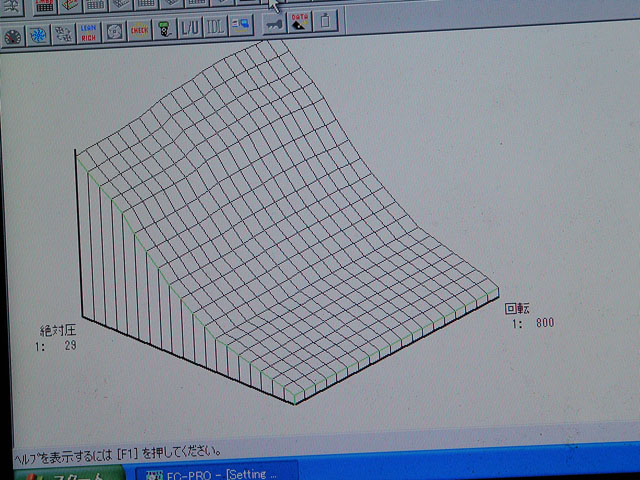This screenshot has height=480, width=640.
Task: Click the pressure value 1: 29
Action: pyautogui.click(x=56, y=346)
